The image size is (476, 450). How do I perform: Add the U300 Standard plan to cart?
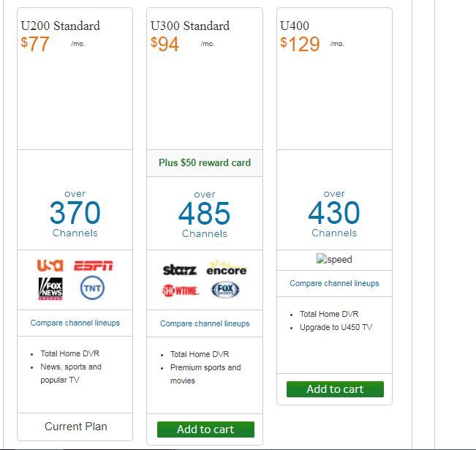pyautogui.click(x=205, y=430)
